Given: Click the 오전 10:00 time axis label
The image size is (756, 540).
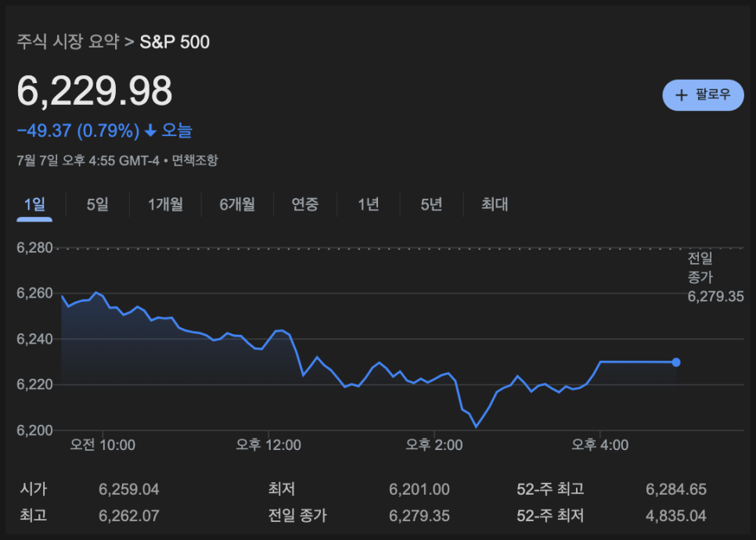Looking at the screenshot, I should [x=103, y=445].
